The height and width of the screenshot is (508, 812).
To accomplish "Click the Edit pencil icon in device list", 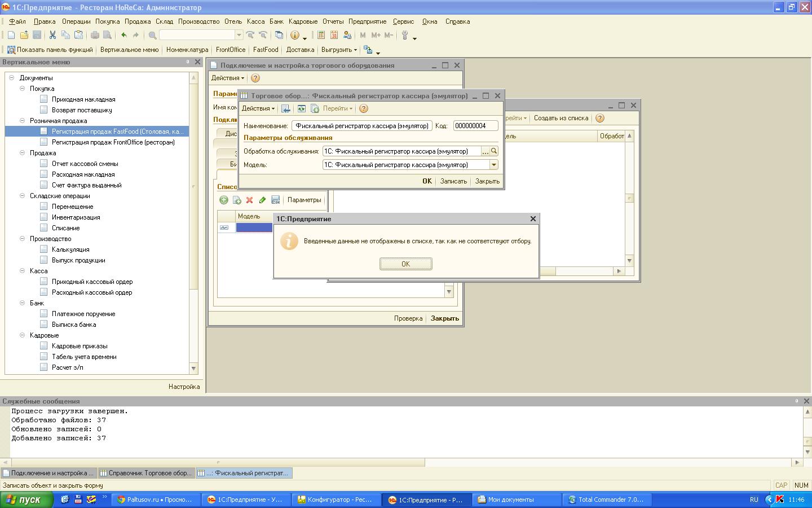I will point(262,200).
